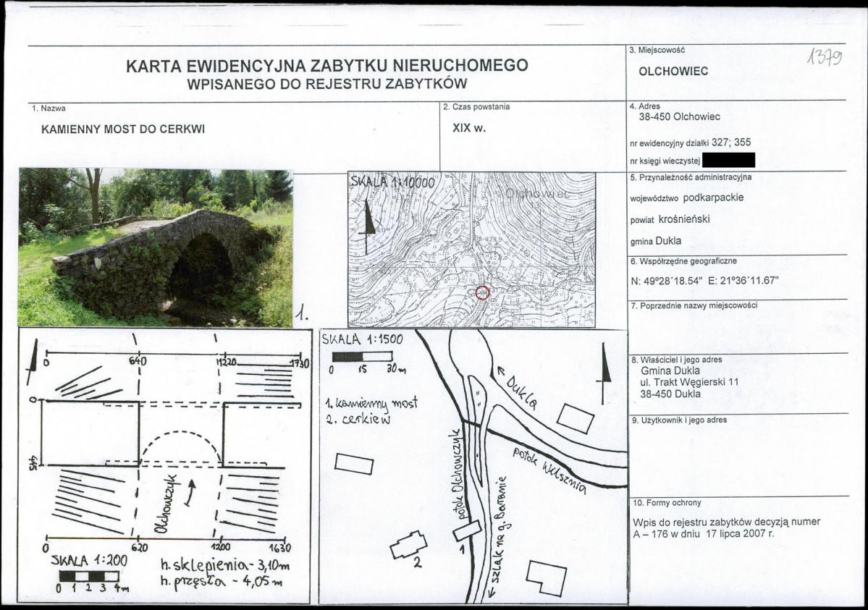This screenshot has width=868, height=610.
Task: Click "h. przęsła - 4,05 m" note
Action: (222, 581)
